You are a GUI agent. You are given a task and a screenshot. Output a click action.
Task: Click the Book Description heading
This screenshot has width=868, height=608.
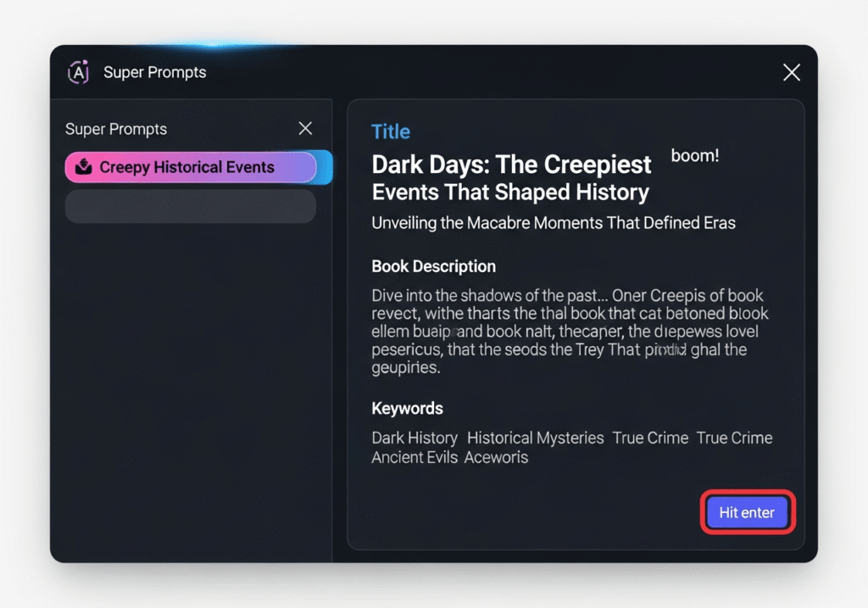pyautogui.click(x=433, y=266)
